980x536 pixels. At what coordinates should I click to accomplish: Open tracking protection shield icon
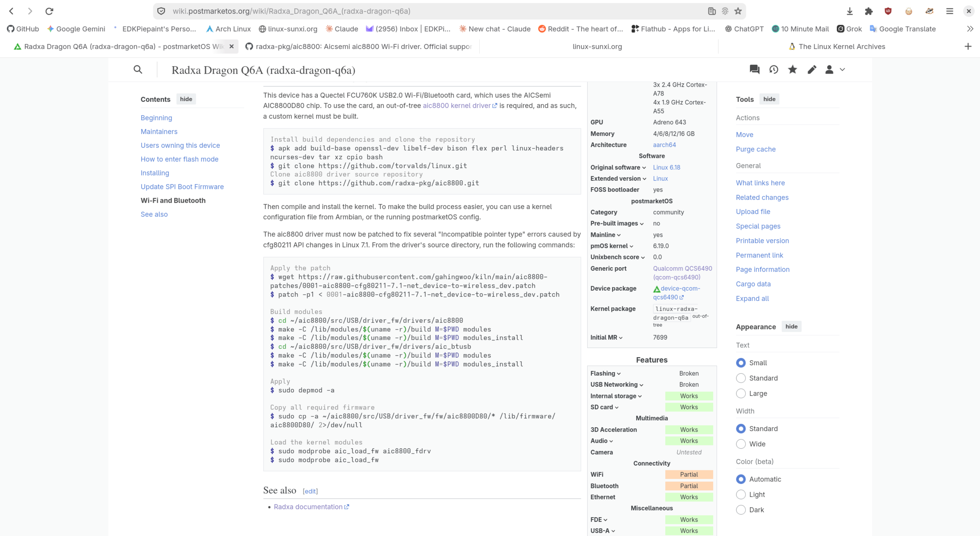[x=161, y=11]
